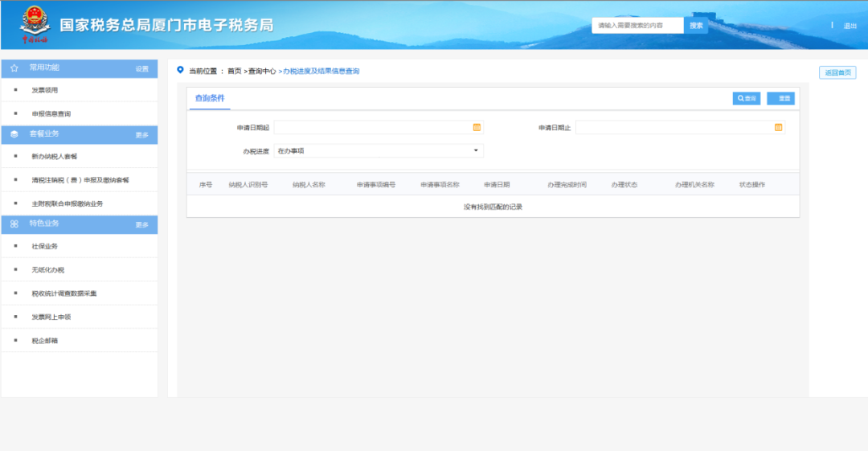Click the 纳税人名称 column header

pos(309,185)
